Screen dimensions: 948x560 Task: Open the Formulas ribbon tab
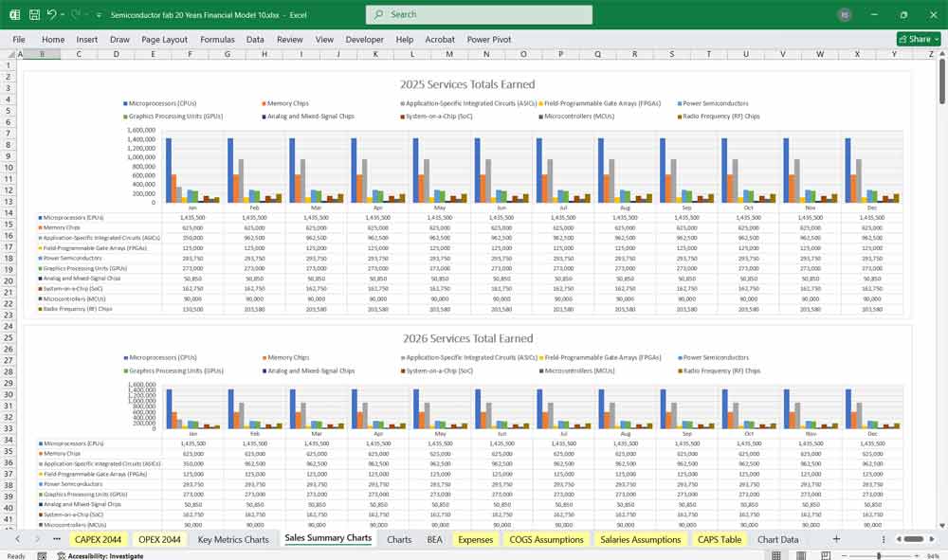click(217, 40)
